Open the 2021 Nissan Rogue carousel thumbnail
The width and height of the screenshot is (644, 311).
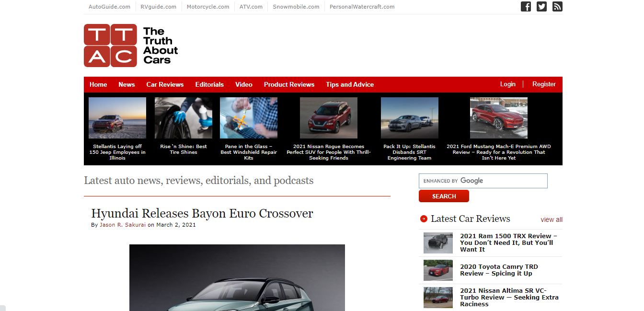(x=328, y=117)
